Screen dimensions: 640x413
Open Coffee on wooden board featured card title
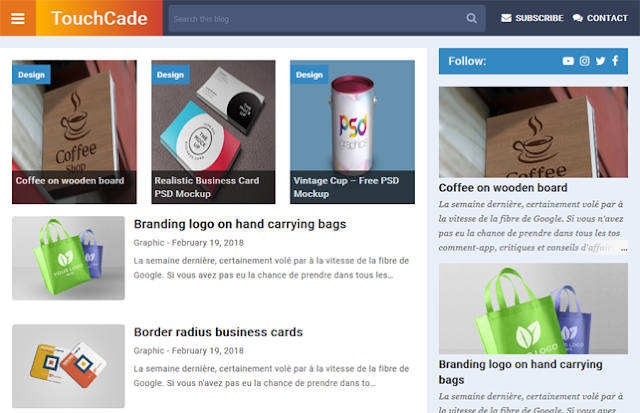[70, 180]
